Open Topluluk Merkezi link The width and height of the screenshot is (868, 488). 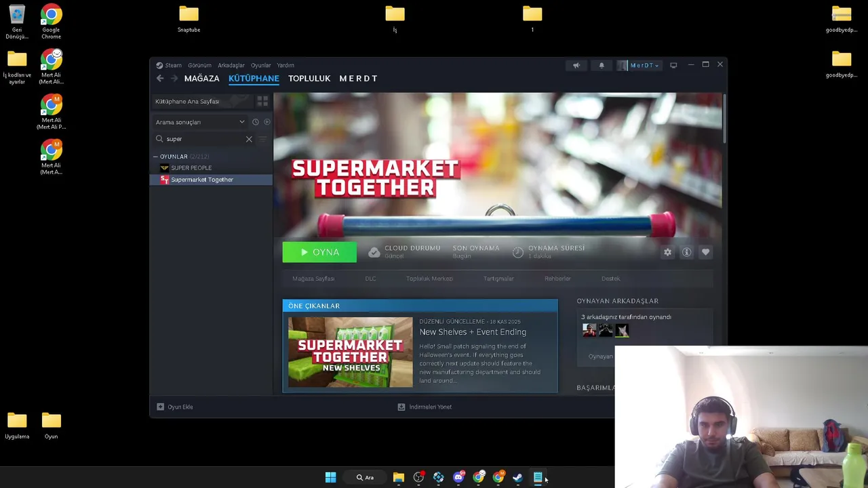(429, 279)
